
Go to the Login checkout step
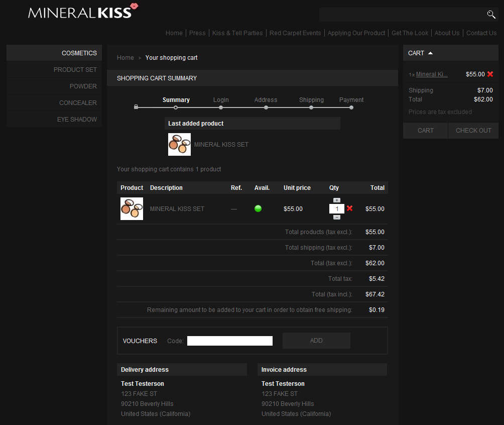[x=221, y=100]
